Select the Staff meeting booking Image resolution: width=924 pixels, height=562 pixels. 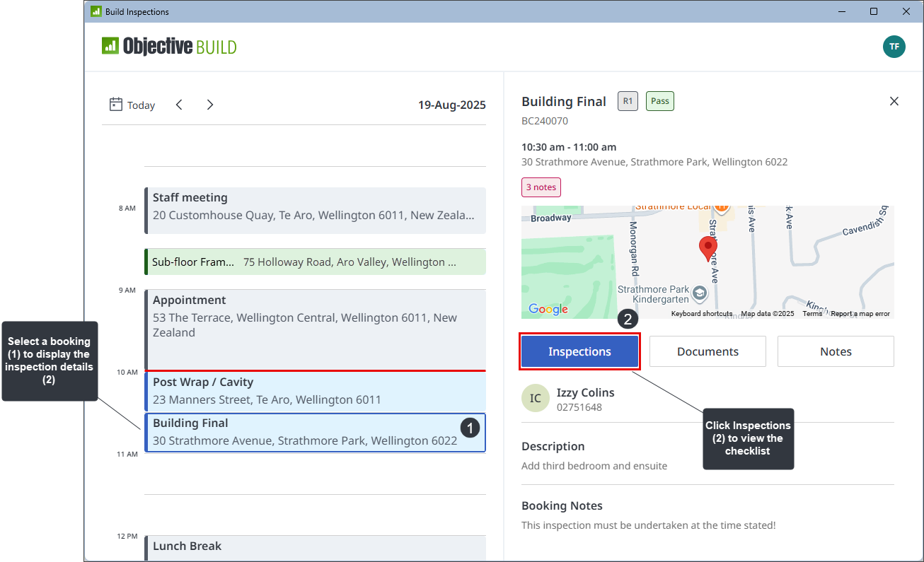pyautogui.click(x=315, y=206)
